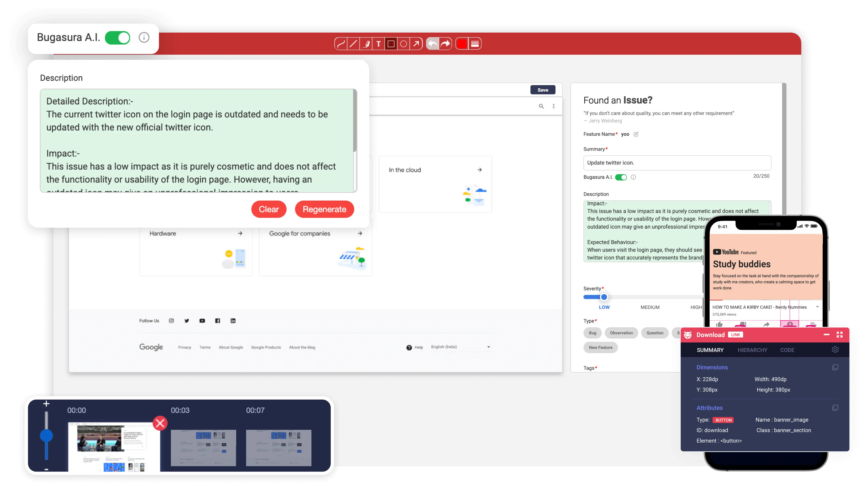Select the Text annotation tool
This screenshot has height=485, width=868.
point(378,44)
